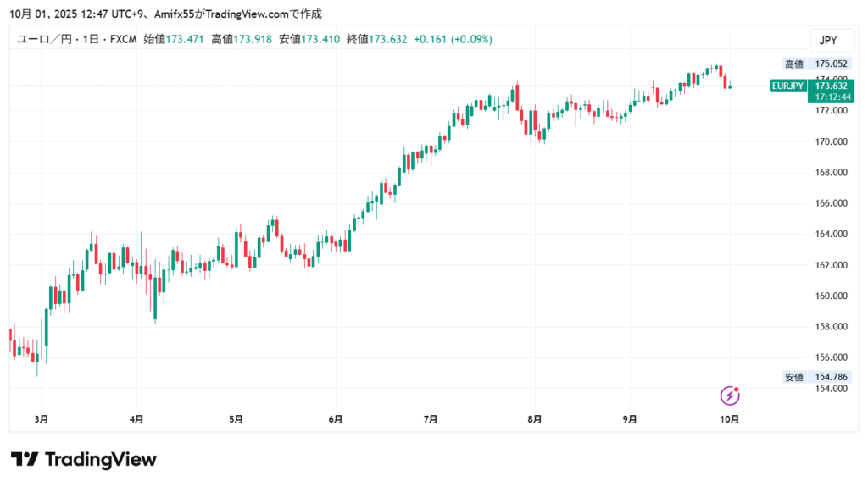Click the 10月 label on time axis

click(x=730, y=418)
